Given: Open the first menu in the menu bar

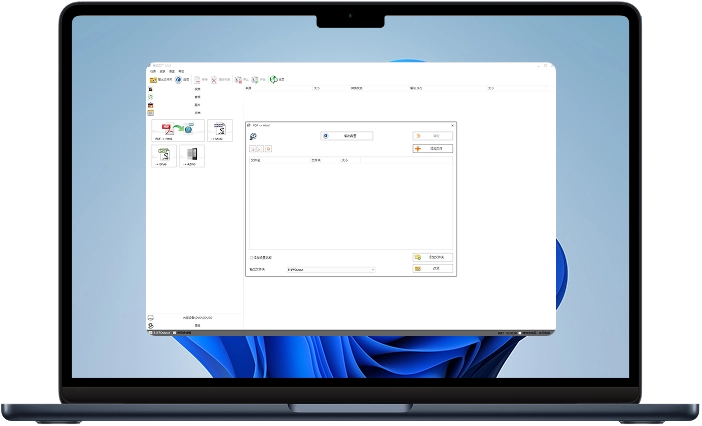Looking at the screenshot, I should [x=153, y=72].
